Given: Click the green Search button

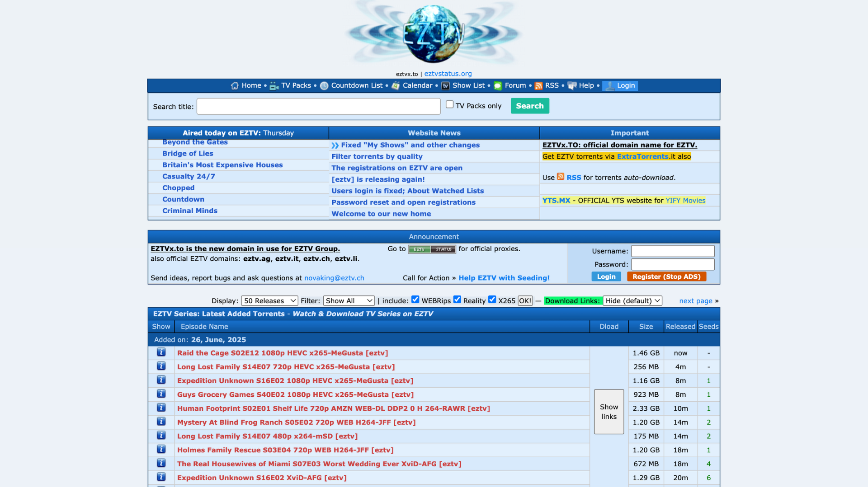Looking at the screenshot, I should tap(529, 106).
